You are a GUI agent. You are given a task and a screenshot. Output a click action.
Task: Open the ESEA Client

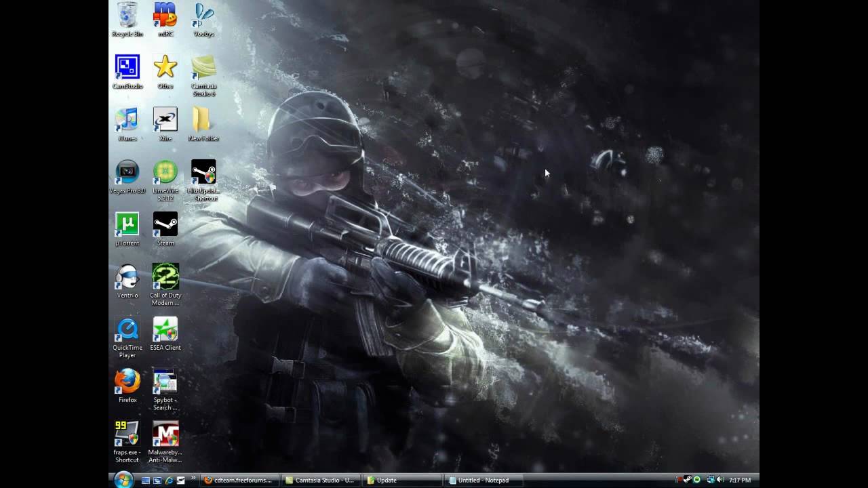click(165, 330)
